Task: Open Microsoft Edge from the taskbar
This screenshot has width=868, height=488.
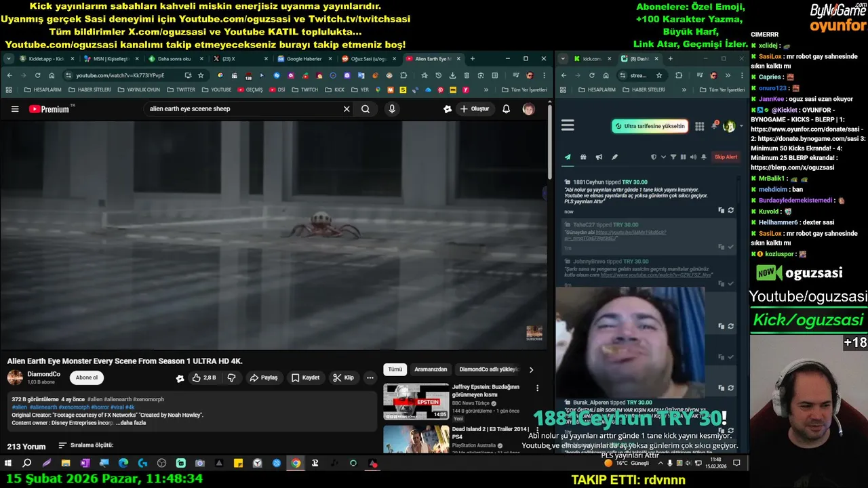Action: click(123, 463)
